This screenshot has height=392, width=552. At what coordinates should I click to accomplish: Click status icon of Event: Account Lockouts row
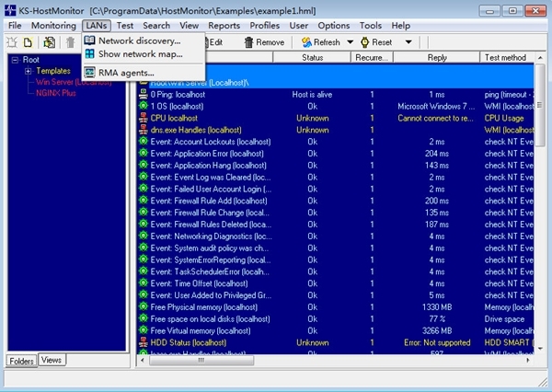pyautogui.click(x=144, y=141)
